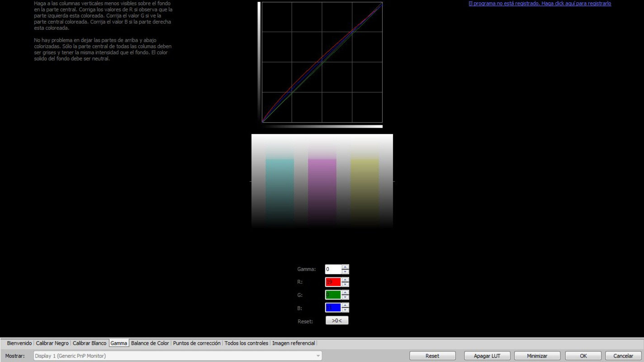Click the Apagar LUT button
This screenshot has width=644, height=362.
[487, 356]
